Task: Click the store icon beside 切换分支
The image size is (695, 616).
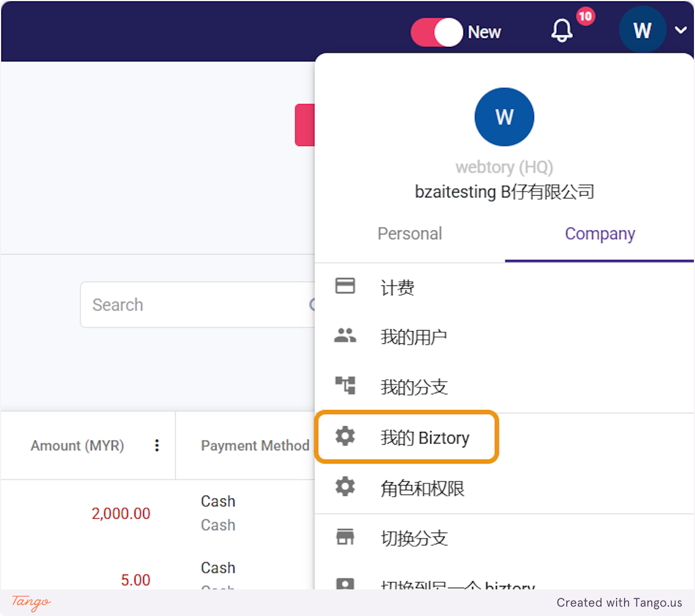Action: point(345,537)
